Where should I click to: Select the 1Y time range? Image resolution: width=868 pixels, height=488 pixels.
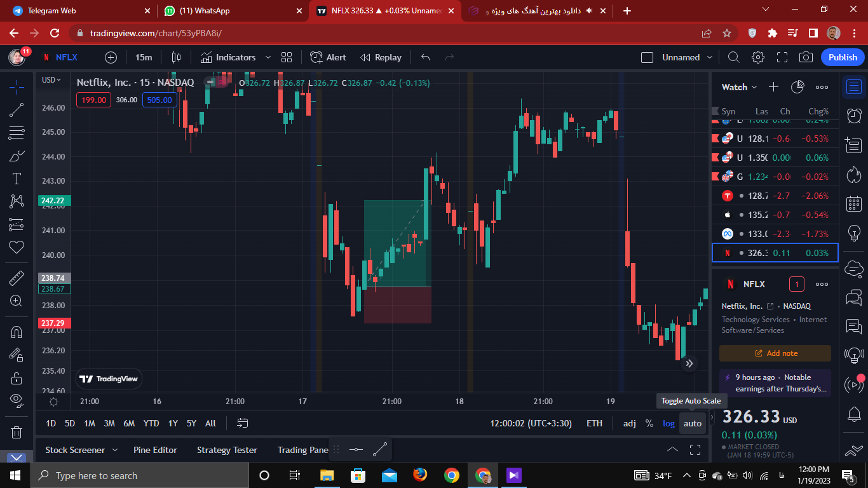[x=173, y=423]
